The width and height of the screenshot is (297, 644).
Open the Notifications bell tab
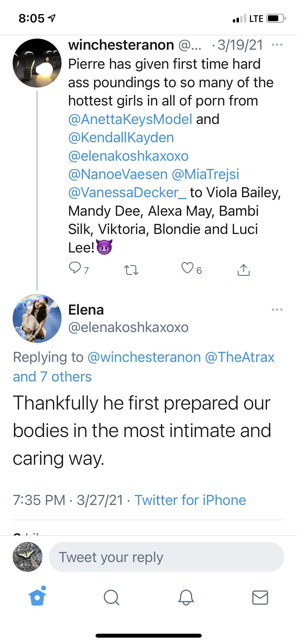click(186, 597)
